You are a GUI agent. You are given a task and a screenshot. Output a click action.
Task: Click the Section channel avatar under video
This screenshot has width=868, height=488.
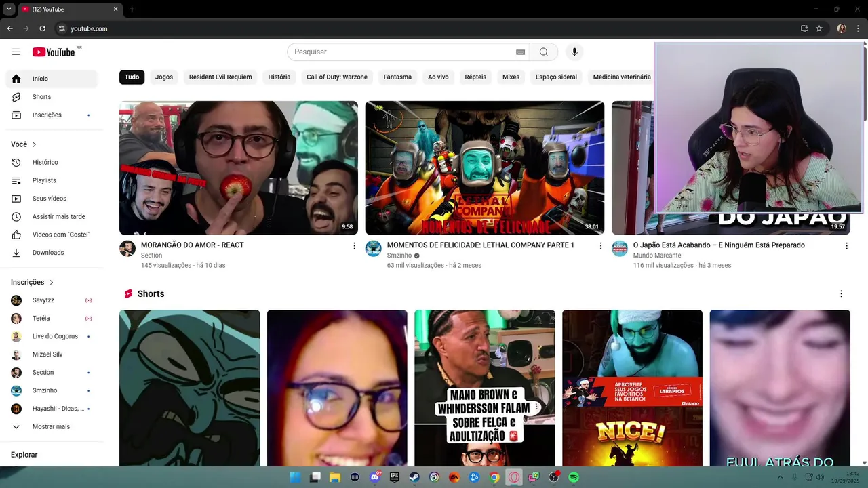[127, 249]
